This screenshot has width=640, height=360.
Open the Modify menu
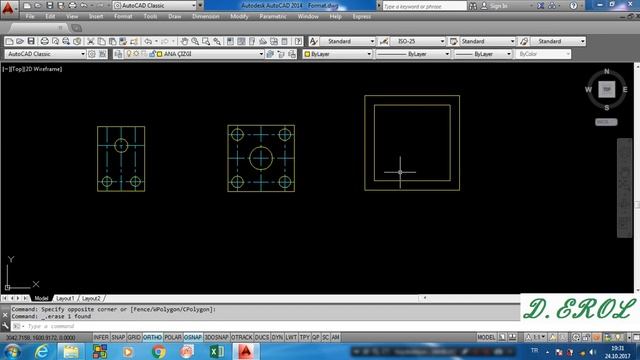239,17
